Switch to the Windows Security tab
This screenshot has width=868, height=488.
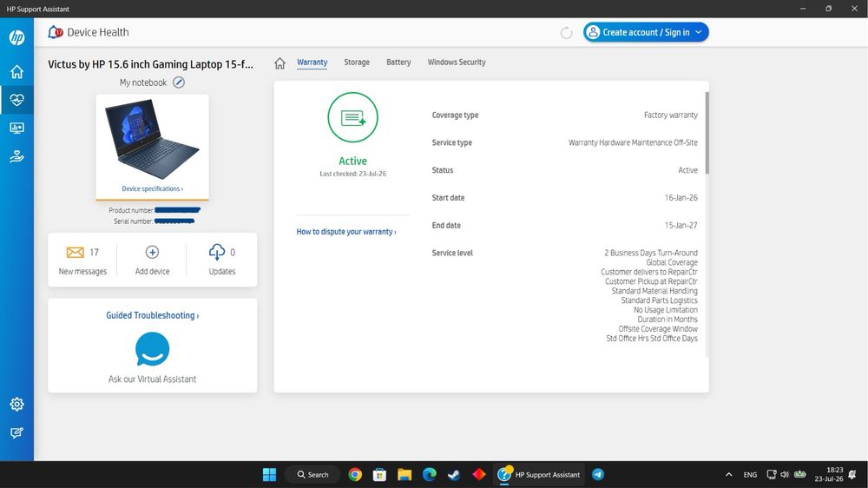coord(457,62)
